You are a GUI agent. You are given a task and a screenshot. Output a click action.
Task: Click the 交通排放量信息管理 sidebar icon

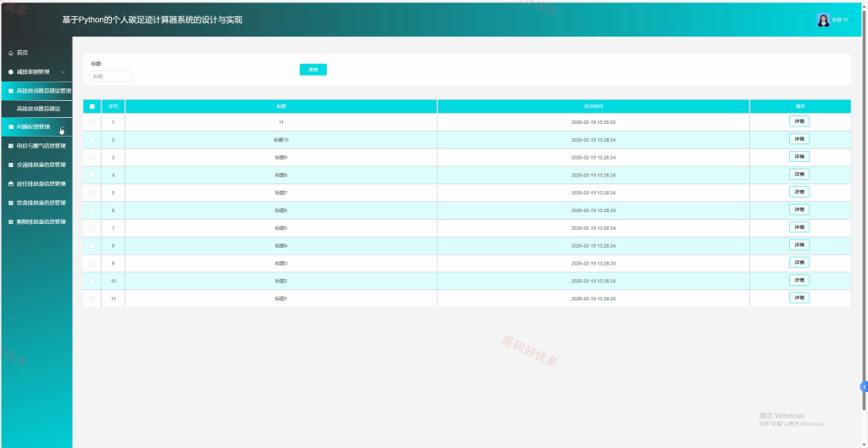10,165
